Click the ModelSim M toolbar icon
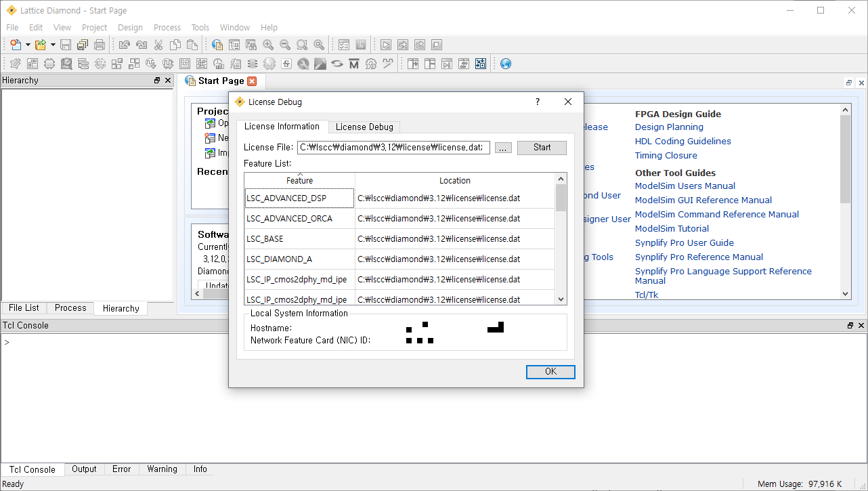Image resolution: width=868 pixels, height=491 pixels. coord(354,64)
